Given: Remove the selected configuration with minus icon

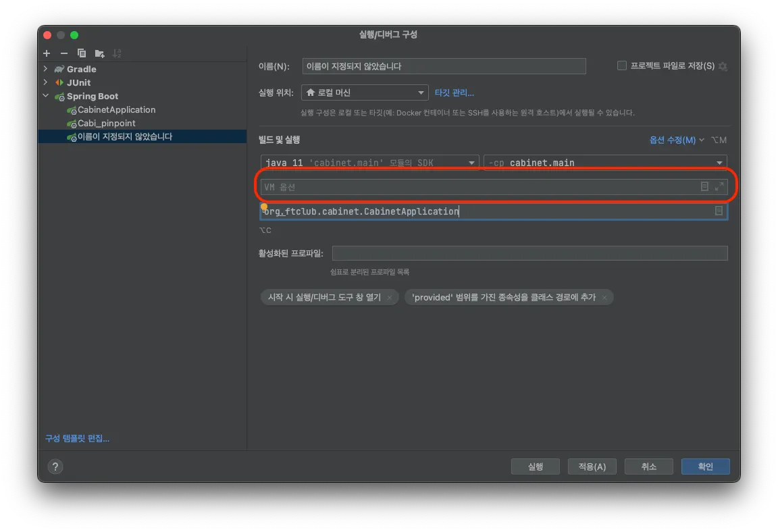Looking at the screenshot, I should (x=64, y=53).
